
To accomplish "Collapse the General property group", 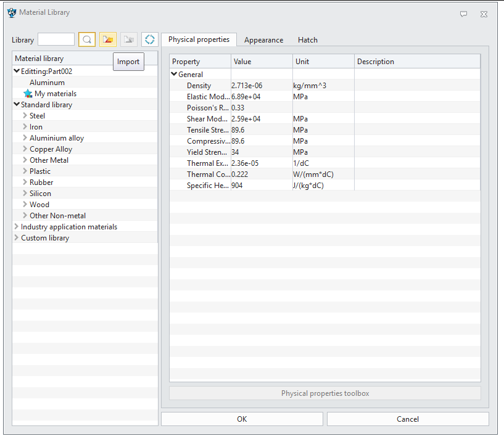I will [175, 75].
